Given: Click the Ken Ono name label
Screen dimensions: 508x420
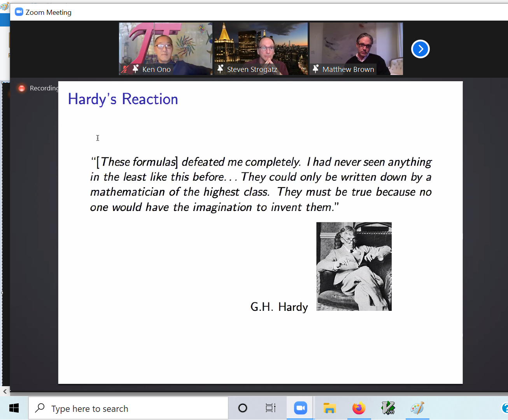Looking at the screenshot, I should pos(156,70).
